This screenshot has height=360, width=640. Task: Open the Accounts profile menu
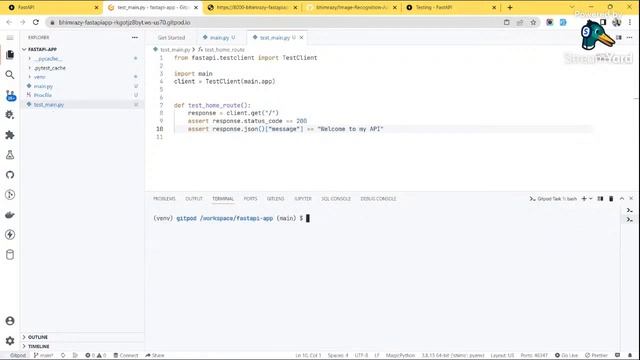pyautogui.click(x=10, y=321)
